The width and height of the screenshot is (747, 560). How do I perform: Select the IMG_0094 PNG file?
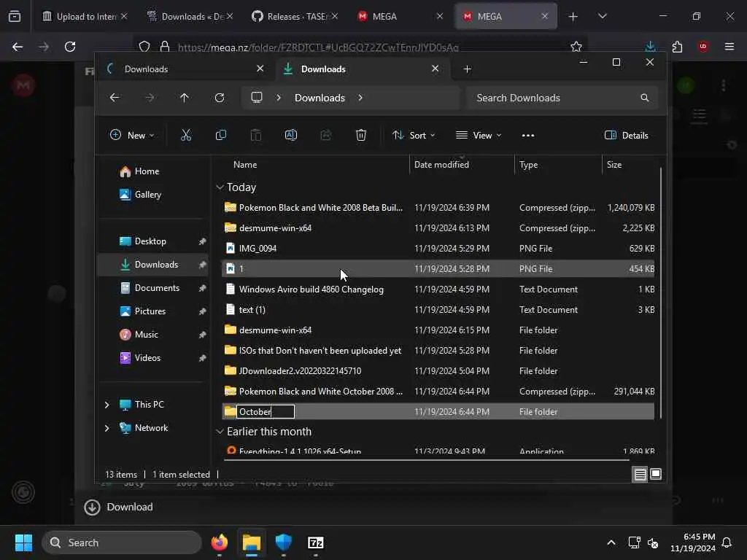[x=438, y=248]
